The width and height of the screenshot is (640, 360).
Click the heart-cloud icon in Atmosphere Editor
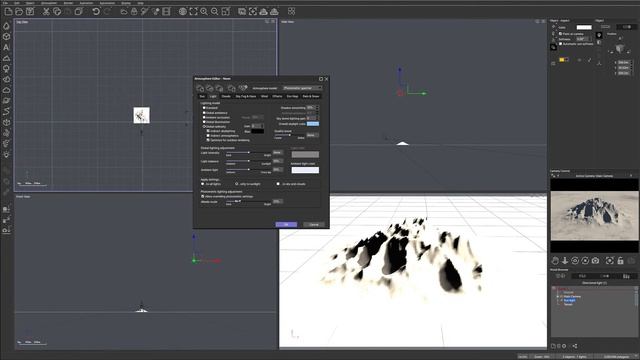pos(243,88)
